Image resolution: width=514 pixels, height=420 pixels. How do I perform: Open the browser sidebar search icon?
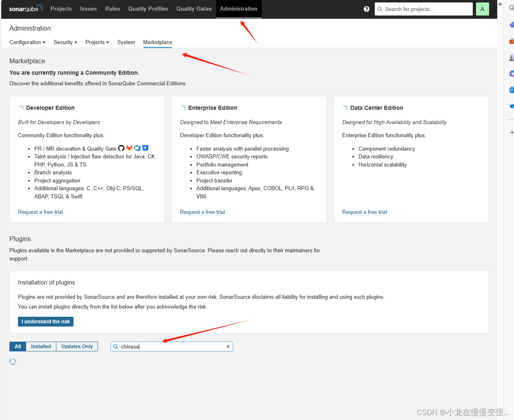[x=511, y=8]
